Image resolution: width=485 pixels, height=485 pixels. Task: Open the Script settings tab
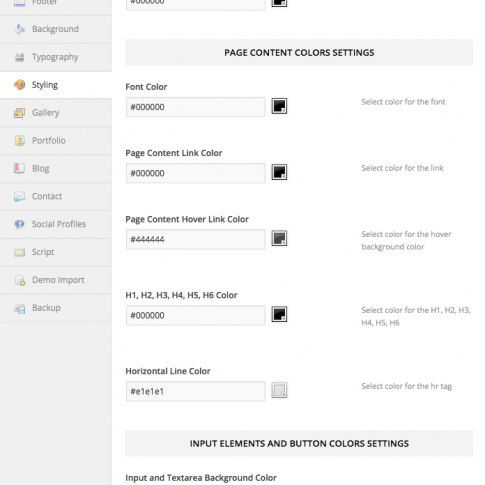pos(56,252)
